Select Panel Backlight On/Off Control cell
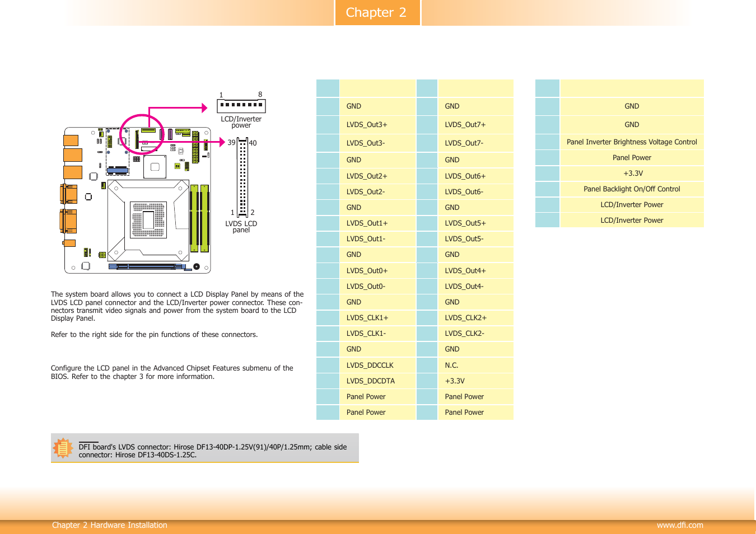This screenshot has height=534, width=756. point(632,189)
